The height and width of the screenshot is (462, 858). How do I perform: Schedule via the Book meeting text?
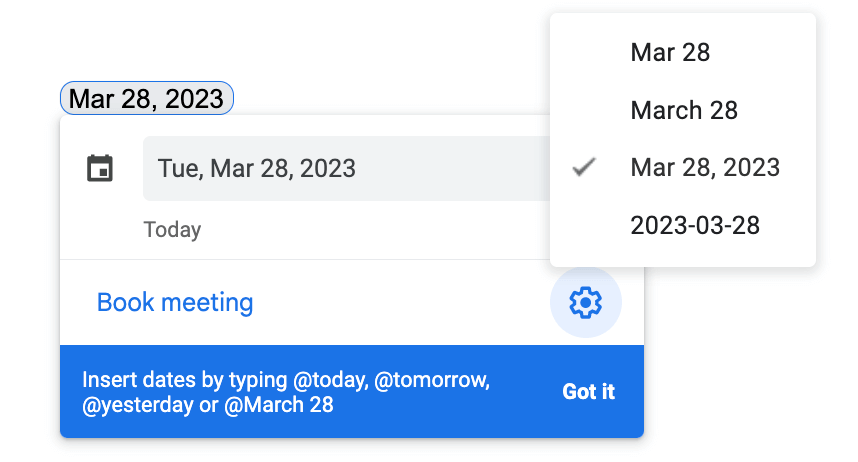click(175, 302)
